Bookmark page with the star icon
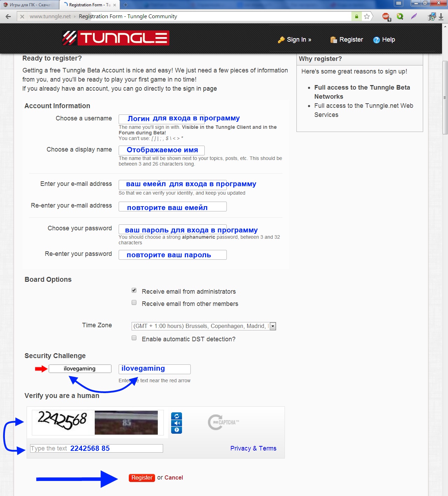Viewport: 448px width, 496px height. click(x=367, y=16)
